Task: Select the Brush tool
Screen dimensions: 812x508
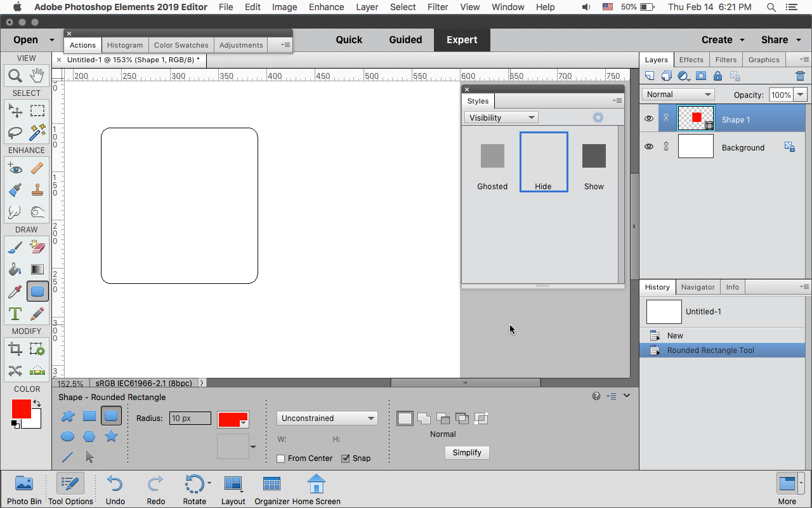Action: coord(15,248)
